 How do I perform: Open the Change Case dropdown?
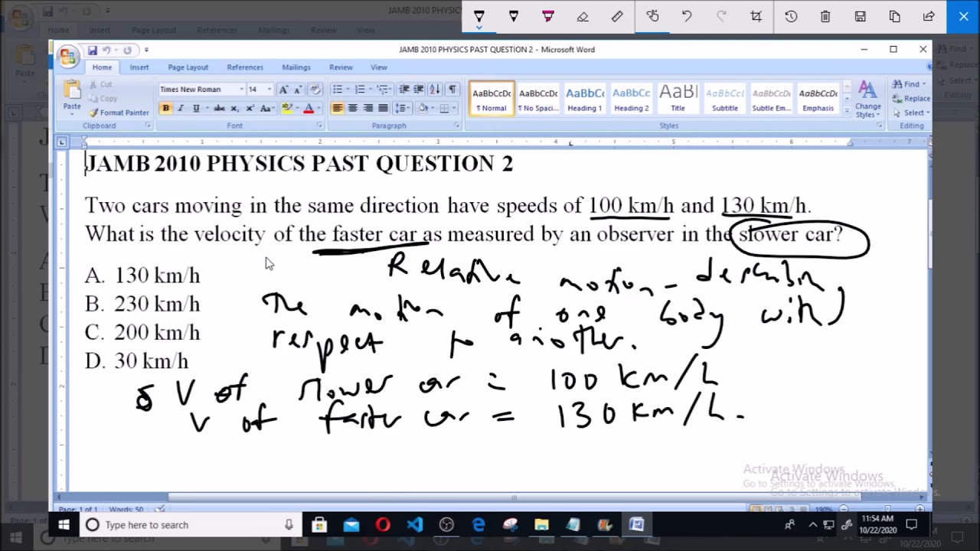coord(267,108)
